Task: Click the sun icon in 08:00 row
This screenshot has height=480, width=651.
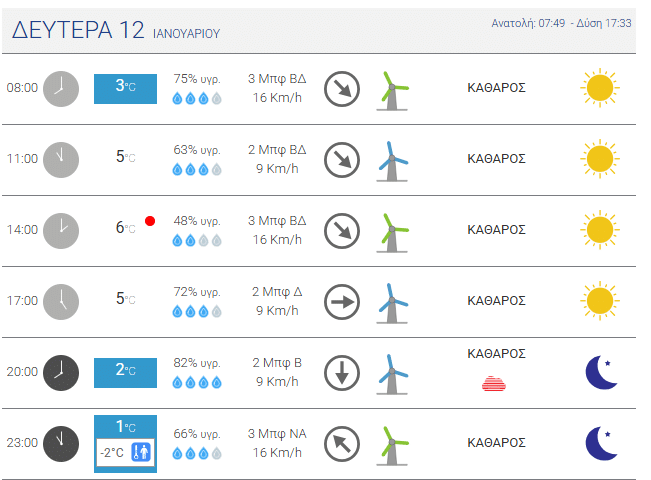Action: (599, 88)
